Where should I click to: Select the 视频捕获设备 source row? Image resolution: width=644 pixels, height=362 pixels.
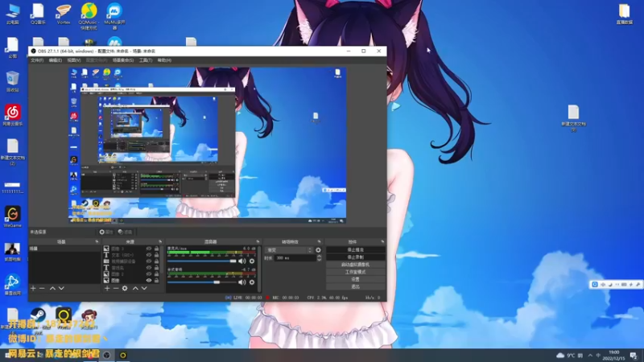[131, 261]
